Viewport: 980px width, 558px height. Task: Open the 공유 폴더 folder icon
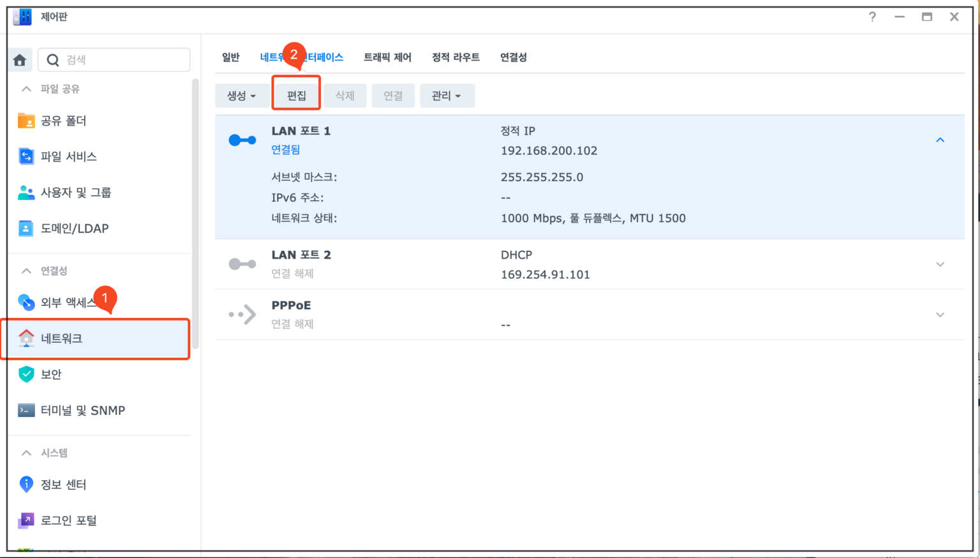[26, 121]
